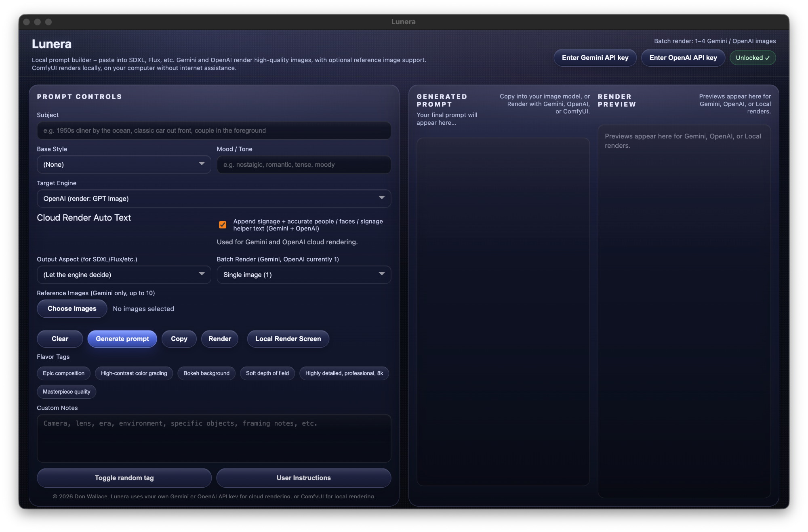Select the Masterpiece quality tag

click(67, 392)
